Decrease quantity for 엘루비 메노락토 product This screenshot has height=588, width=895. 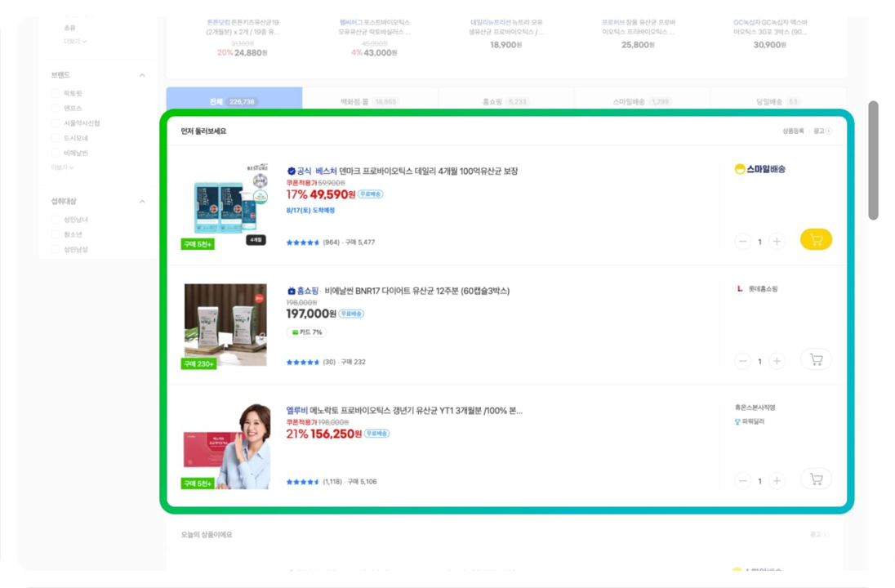(x=742, y=481)
